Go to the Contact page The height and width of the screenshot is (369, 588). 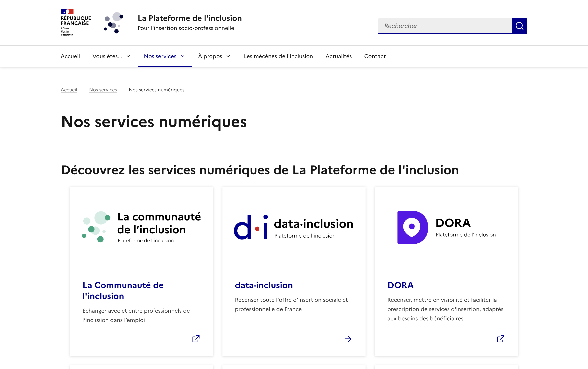375,56
